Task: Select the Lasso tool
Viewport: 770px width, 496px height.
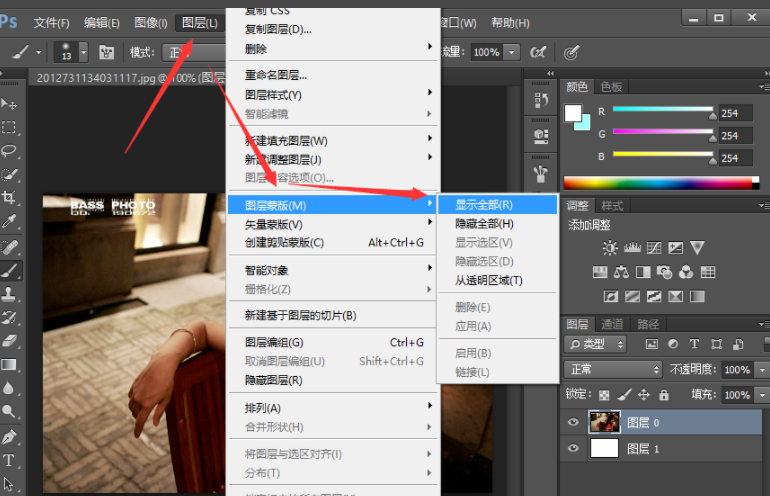Action: click(9, 151)
